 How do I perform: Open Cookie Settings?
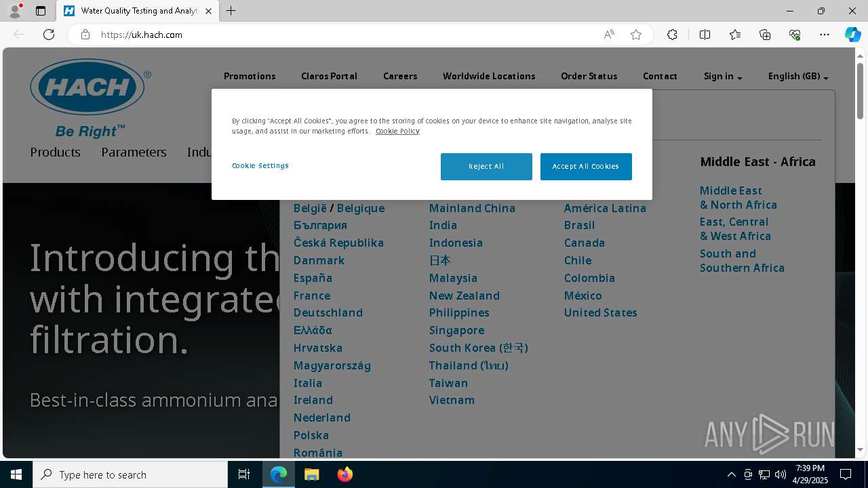tap(260, 165)
